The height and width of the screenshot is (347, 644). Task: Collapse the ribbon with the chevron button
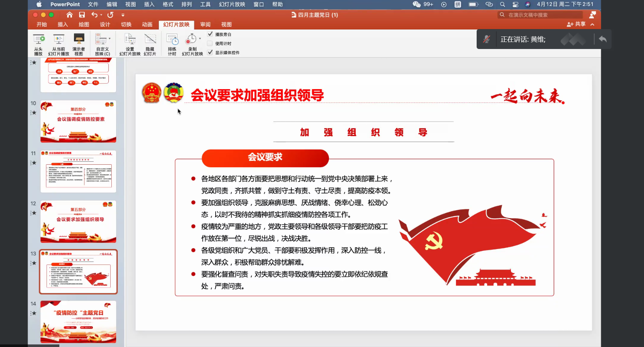pos(592,24)
